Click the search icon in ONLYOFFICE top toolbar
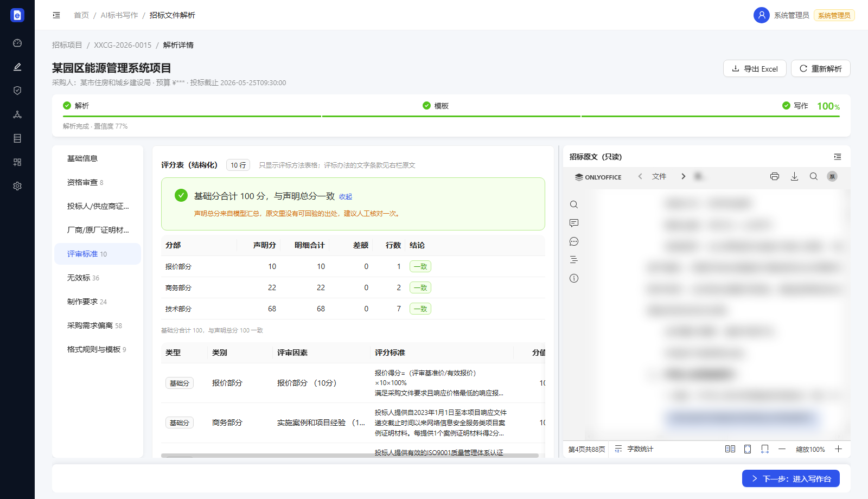Screen dimensions: 868x499 (814, 176)
